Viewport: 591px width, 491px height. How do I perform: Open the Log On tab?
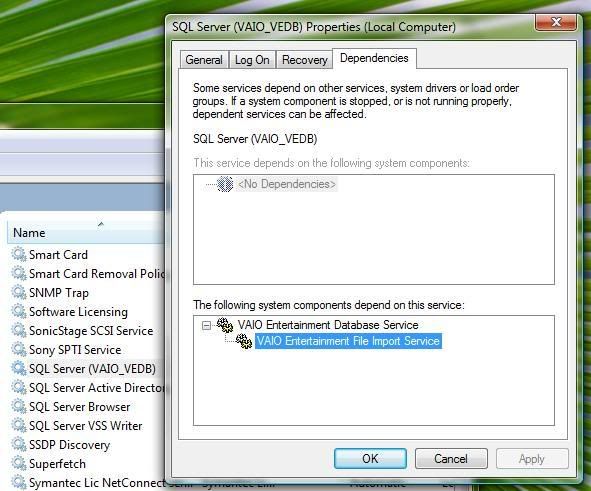[252, 60]
